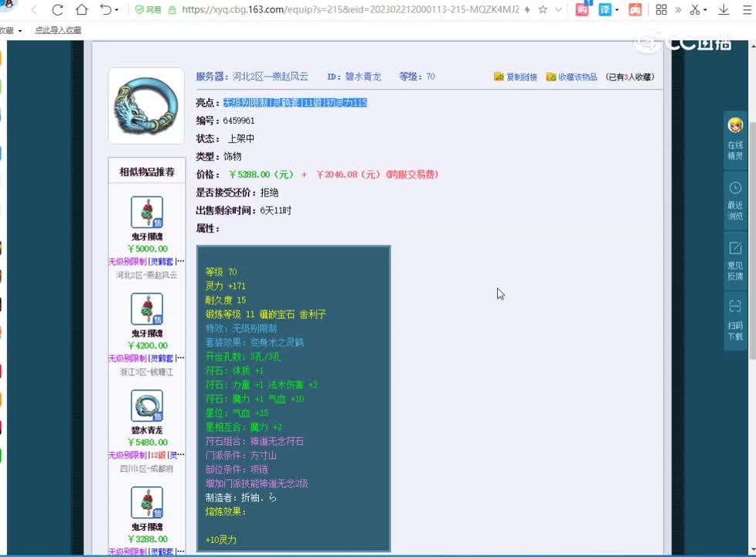
Task: Click the browser back arrow
Action: pyautogui.click(x=34, y=9)
